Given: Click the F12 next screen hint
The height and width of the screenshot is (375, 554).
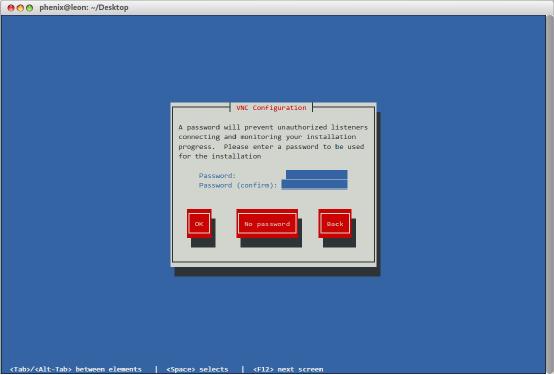Looking at the screenshot, I should [288, 369].
